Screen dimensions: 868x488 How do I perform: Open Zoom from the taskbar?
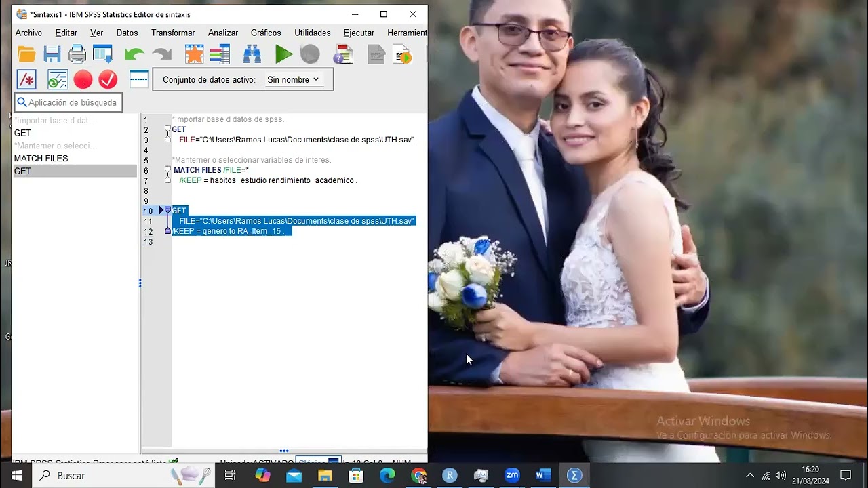pyautogui.click(x=512, y=476)
